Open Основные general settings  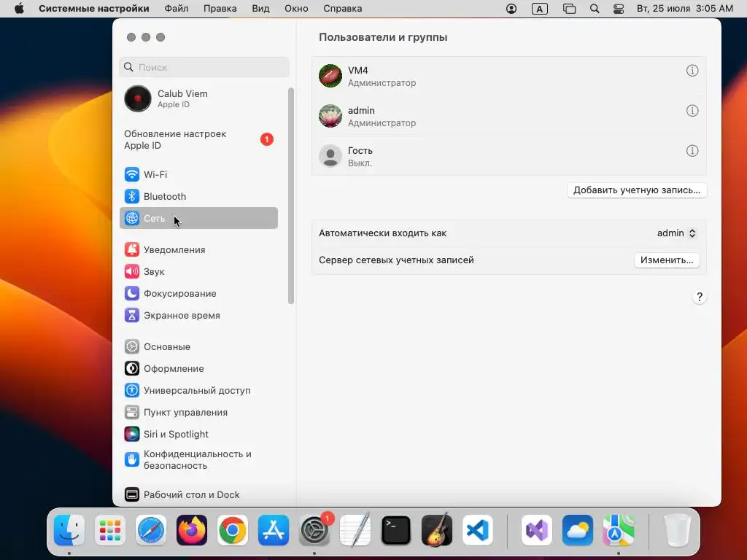point(198,346)
